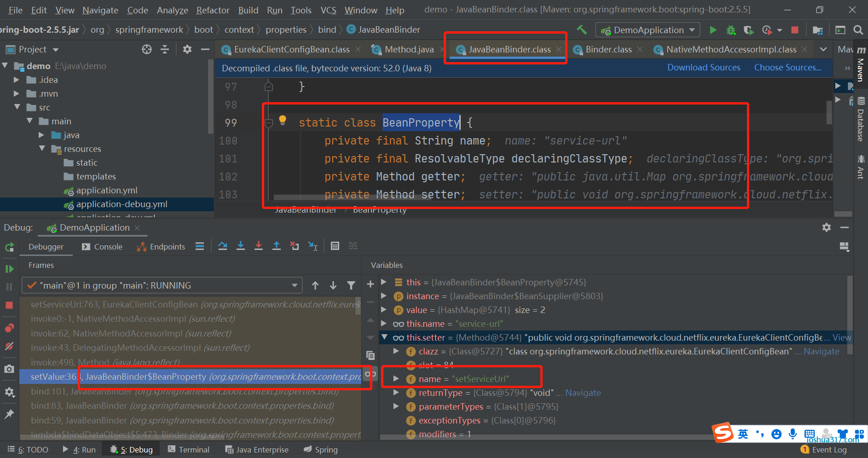Rerun DemoApplication in debug panel
Screen dimensions: 868x458
[9, 247]
